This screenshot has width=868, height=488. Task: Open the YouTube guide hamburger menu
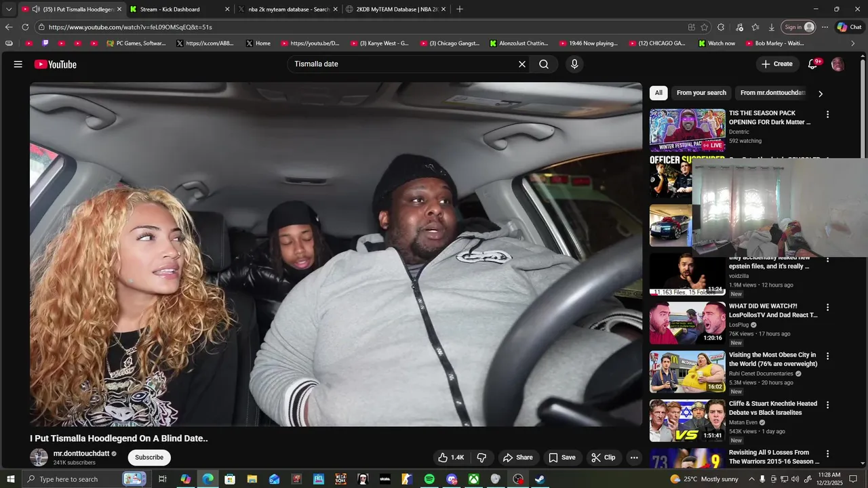pos(18,64)
